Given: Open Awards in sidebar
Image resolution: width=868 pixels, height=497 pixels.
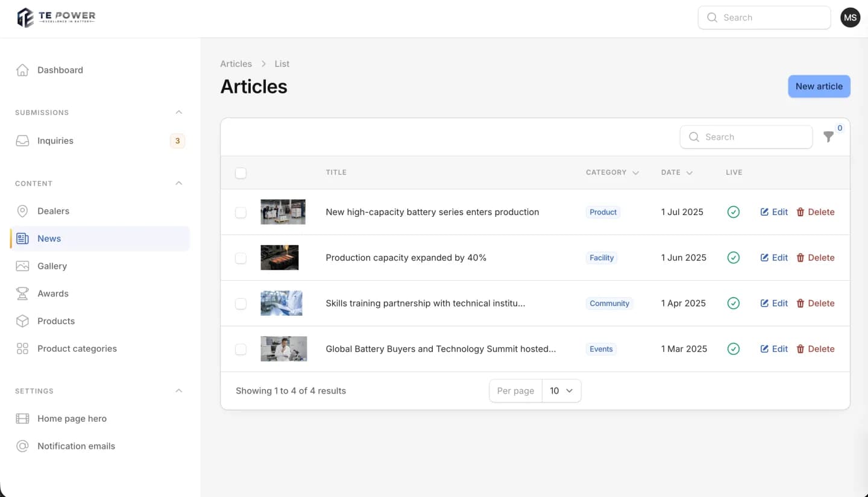Looking at the screenshot, I should [x=99, y=293].
